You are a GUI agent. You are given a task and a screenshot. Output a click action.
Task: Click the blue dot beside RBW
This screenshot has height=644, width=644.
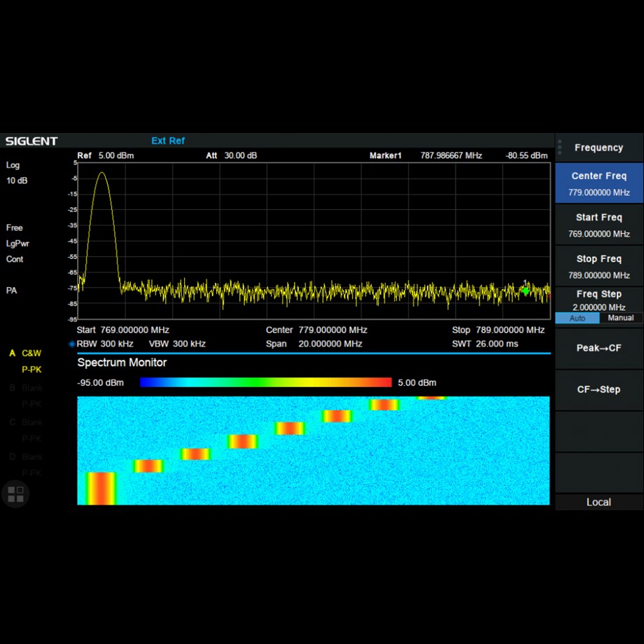click(x=71, y=344)
